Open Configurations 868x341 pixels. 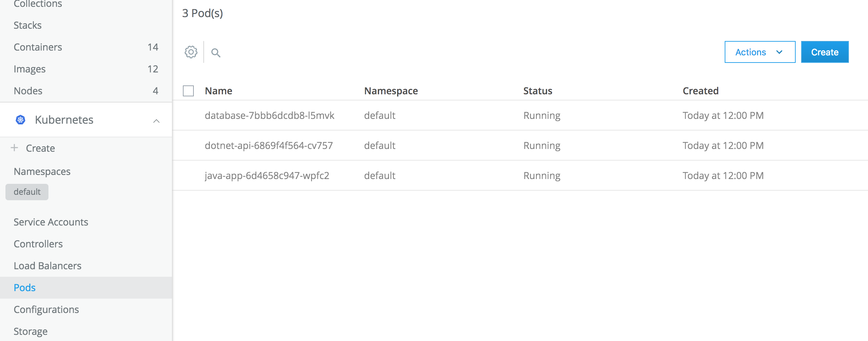(46, 310)
